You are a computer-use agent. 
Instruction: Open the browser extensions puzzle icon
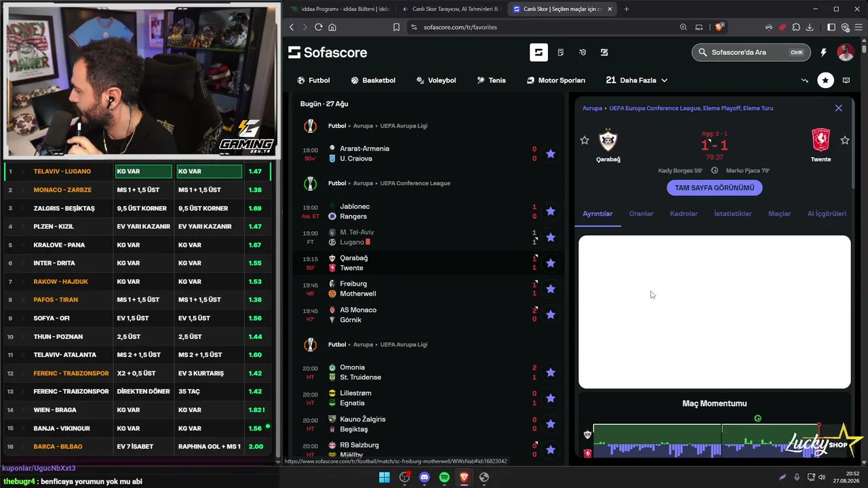(796, 27)
